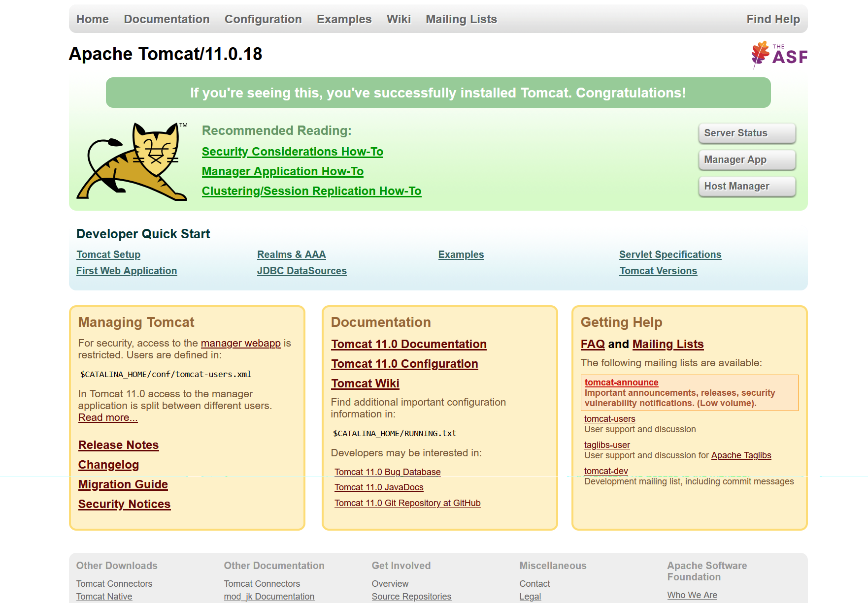Open Tomcat 11.0 Bug Database link
The height and width of the screenshot is (603, 868).
tap(388, 472)
